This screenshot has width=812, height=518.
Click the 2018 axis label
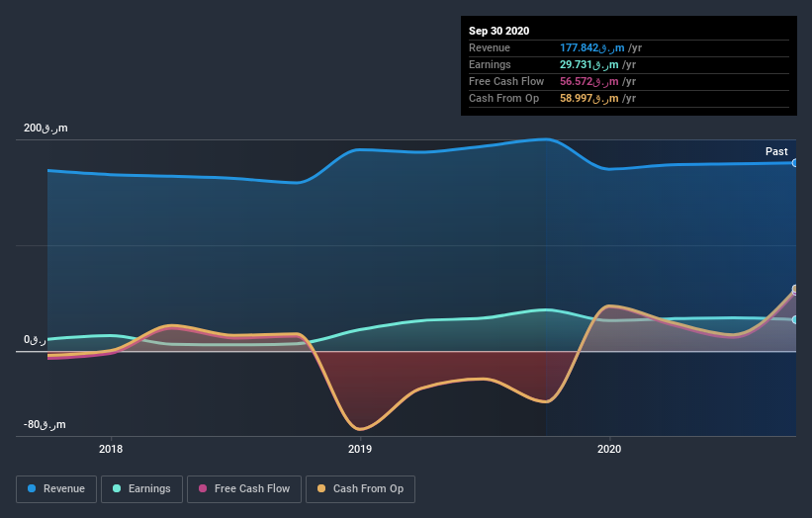[x=111, y=449]
